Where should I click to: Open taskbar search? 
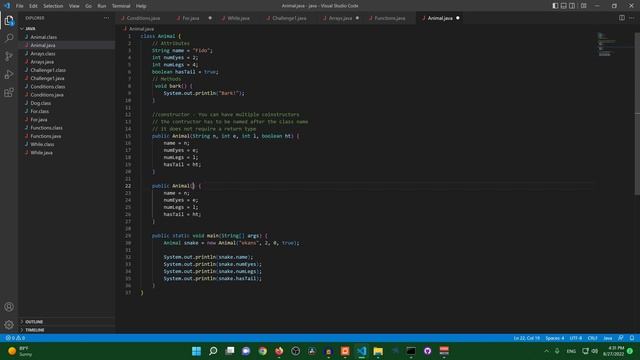(213, 351)
